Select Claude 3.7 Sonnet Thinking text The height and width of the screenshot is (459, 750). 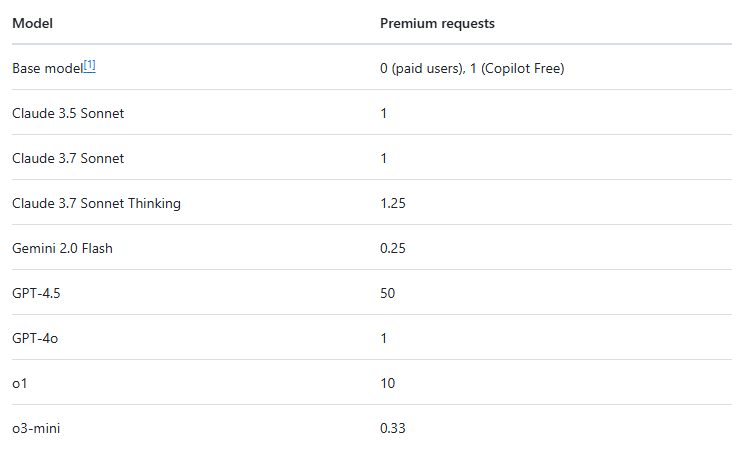point(96,204)
